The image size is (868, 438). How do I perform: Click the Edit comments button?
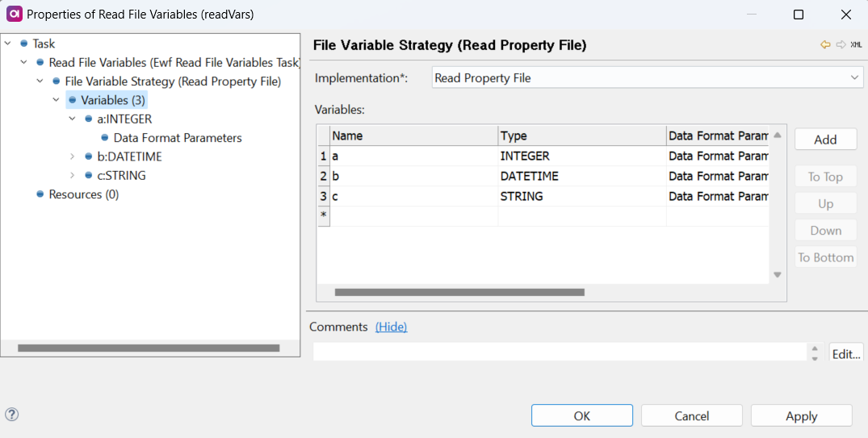click(x=846, y=353)
